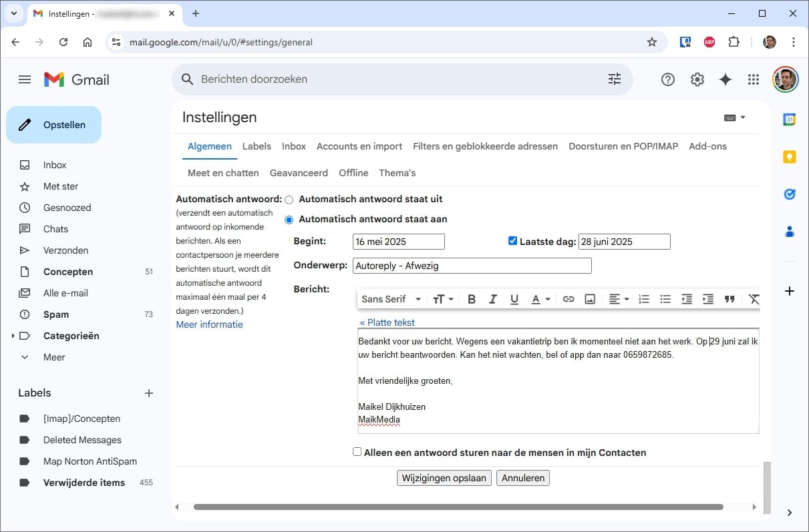Open the Google apps grid
The width and height of the screenshot is (809, 532).
coord(754,79)
